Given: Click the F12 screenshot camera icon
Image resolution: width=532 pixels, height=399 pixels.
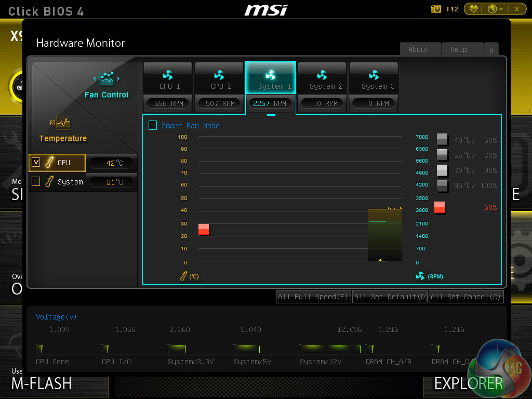Looking at the screenshot, I should click(436, 9).
